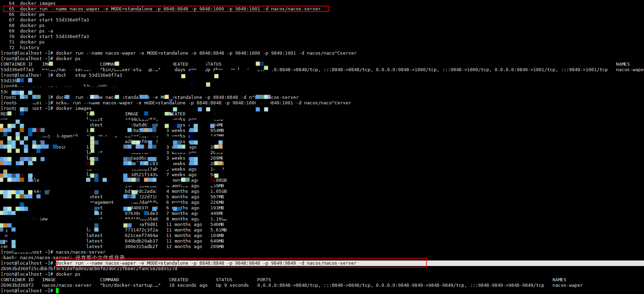This screenshot has width=644, height=294.
Task: Click image size 104MB
Action: 217,235
